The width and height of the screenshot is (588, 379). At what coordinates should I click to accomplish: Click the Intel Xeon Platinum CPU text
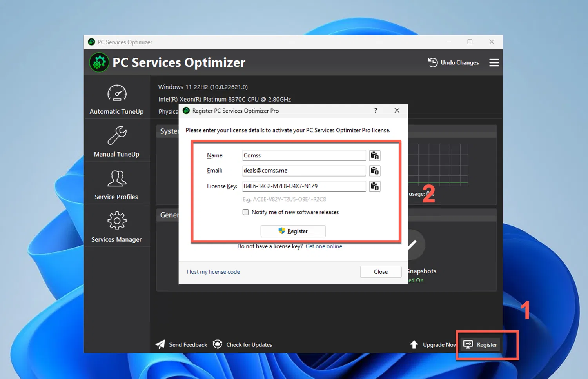pos(225,100)
